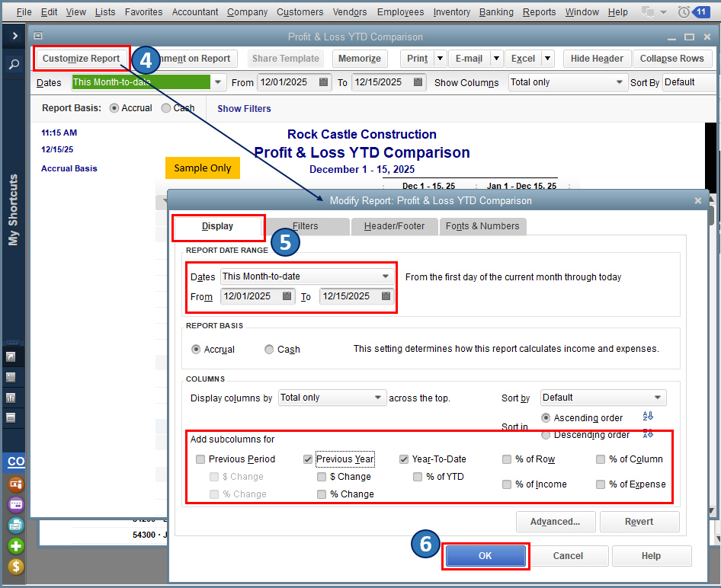Open Display columns by Total only dropdown
This screenshot has height=588, width=721.
point(332,398)
